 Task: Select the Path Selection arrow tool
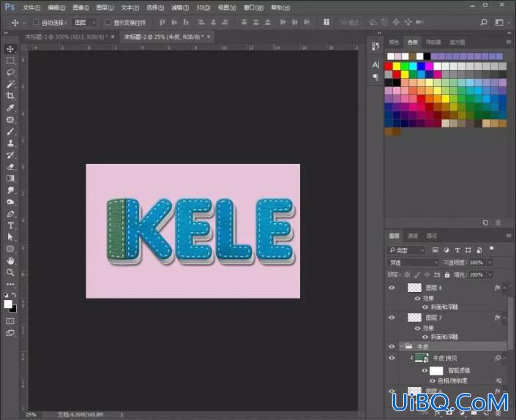[10, 237]
